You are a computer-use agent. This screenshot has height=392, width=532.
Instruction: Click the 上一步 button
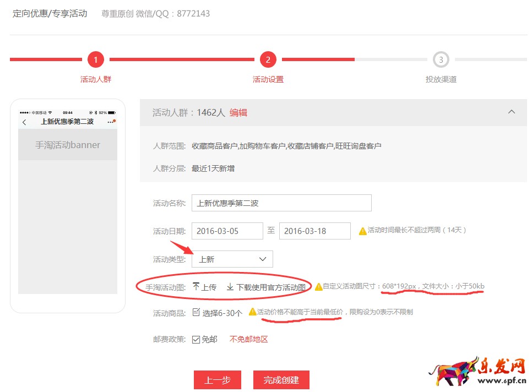coord(218,380)
